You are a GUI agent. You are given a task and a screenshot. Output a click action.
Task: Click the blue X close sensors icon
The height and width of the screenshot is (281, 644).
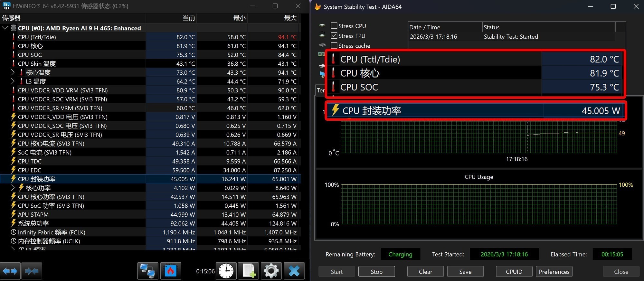point(294,271)
